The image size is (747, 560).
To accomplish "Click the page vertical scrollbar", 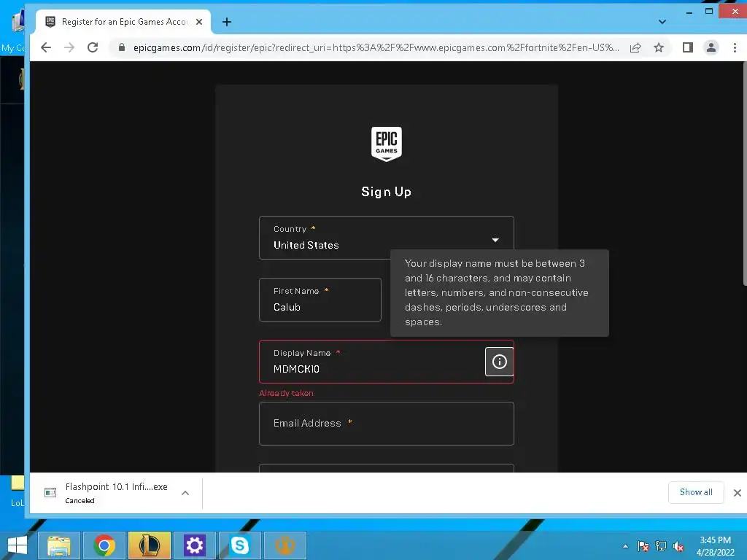I will pyautogui.click(x=744, y=174).
